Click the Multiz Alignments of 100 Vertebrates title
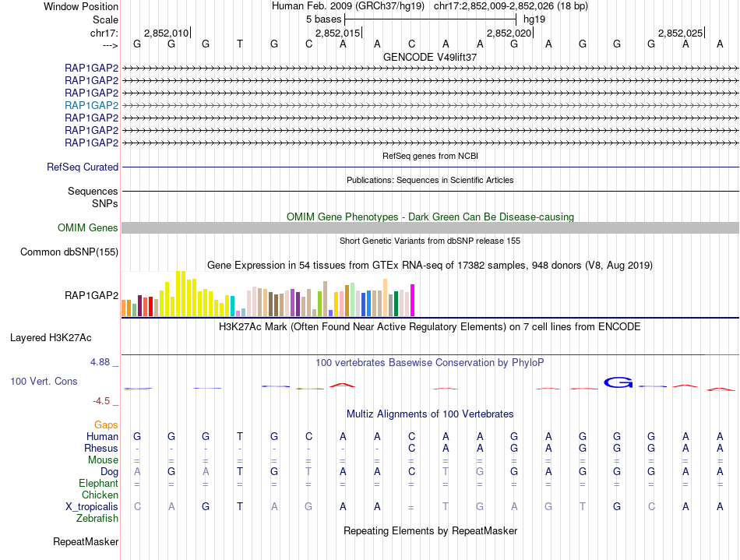Viewport: 740px width, 560px height. [430, 414]
